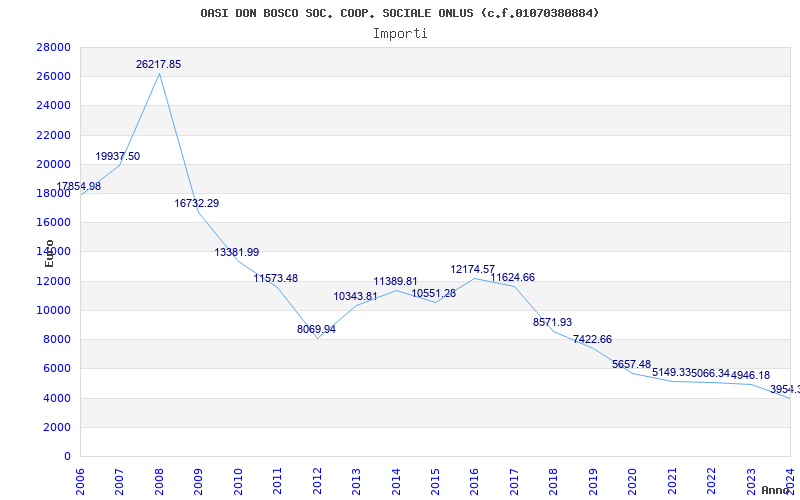Screen dimensions: 800x500
Task: Click the 5066.34 data label
Action: click(711, 373)
